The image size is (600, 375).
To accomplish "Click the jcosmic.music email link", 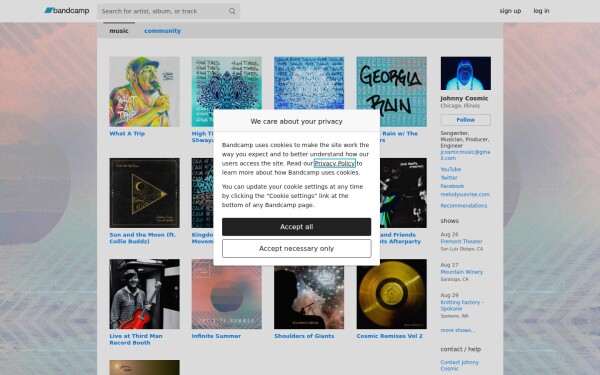I will coord(465,155).
